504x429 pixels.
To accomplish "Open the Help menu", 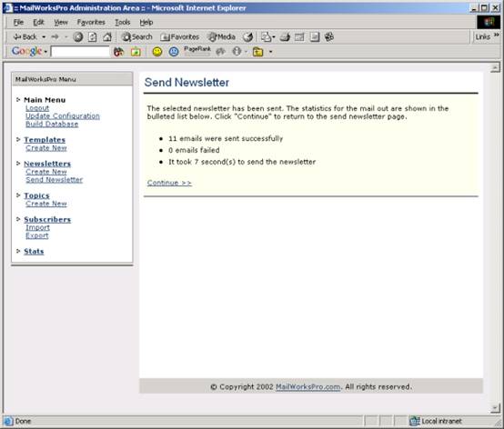I will coord(146,22).
